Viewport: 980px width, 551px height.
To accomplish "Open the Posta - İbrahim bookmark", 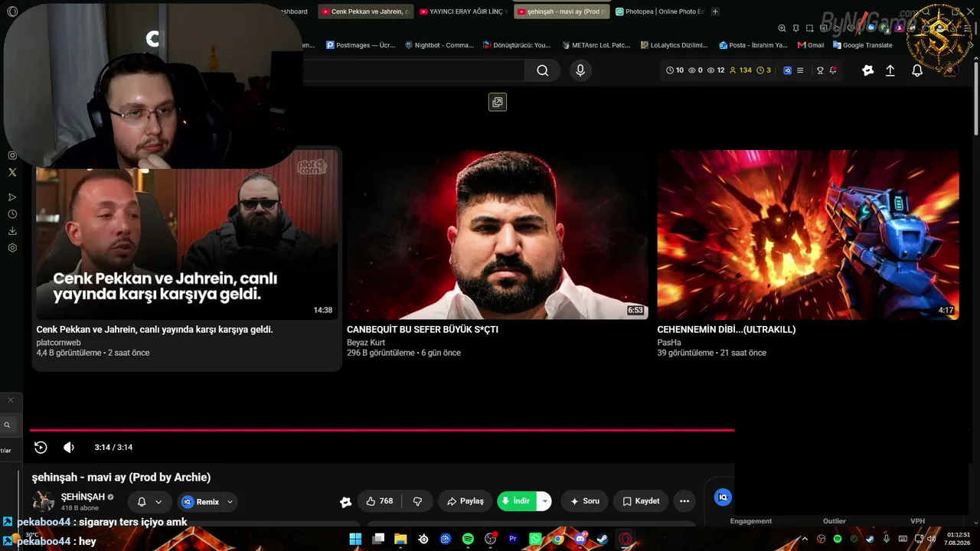I will pyautogui.click(x=753, y=45).
